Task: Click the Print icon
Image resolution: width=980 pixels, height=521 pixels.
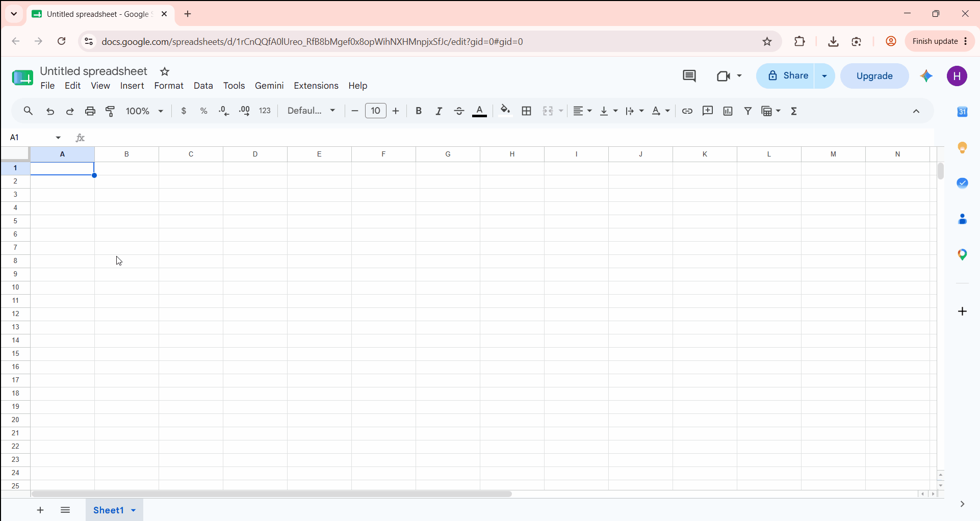Action: pos(90,111)
